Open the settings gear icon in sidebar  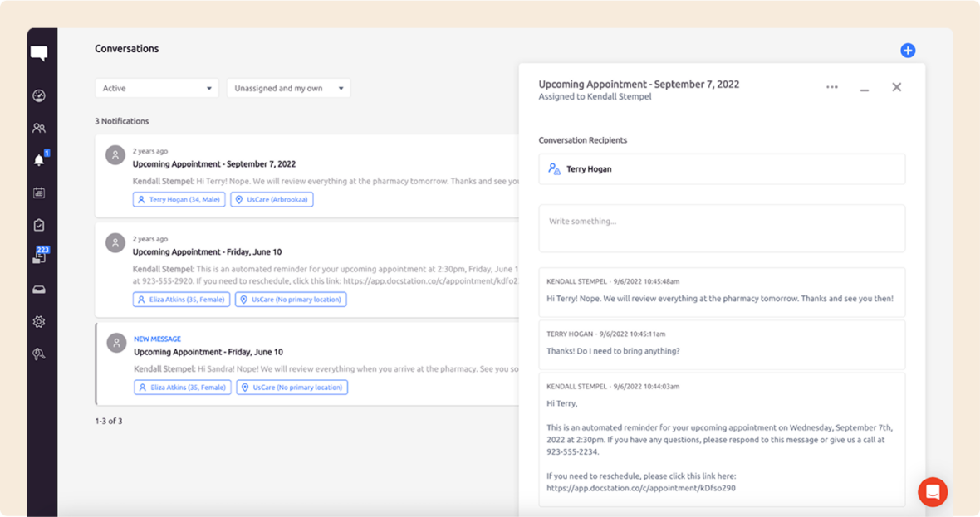point(39,322)
